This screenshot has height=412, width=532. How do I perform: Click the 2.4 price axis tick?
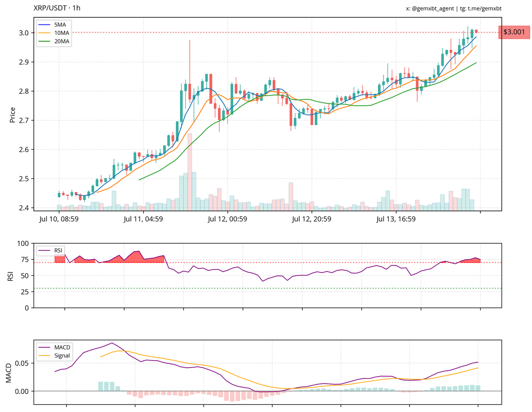pos(24,208)
